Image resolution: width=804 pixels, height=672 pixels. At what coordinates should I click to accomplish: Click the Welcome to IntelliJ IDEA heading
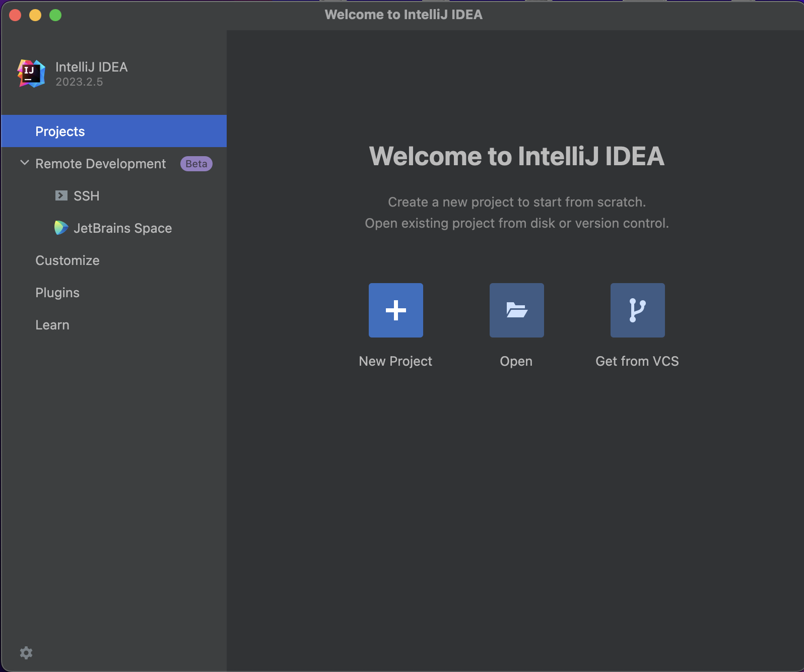[517, 156]
